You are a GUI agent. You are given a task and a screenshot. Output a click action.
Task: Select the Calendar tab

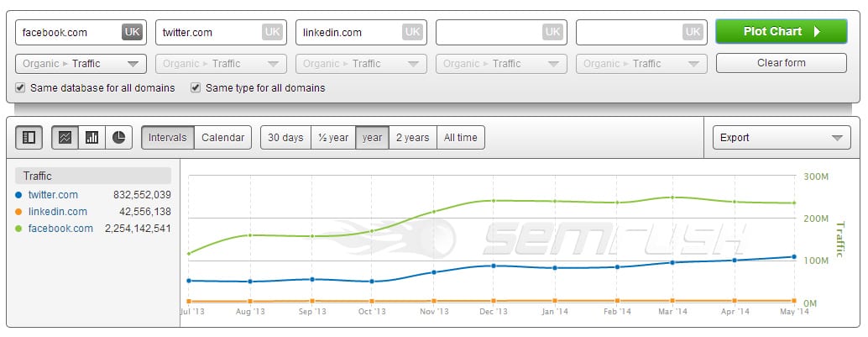pos(223,138)
